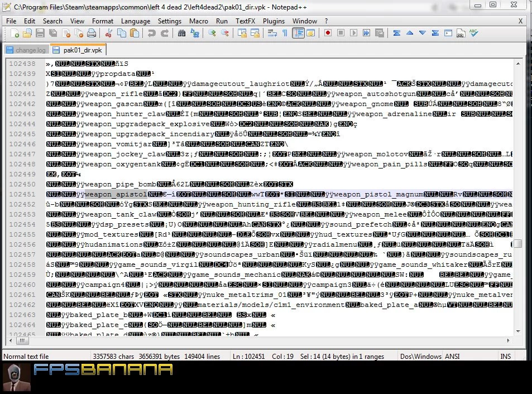Open the TextFX menu

[245, 21]
